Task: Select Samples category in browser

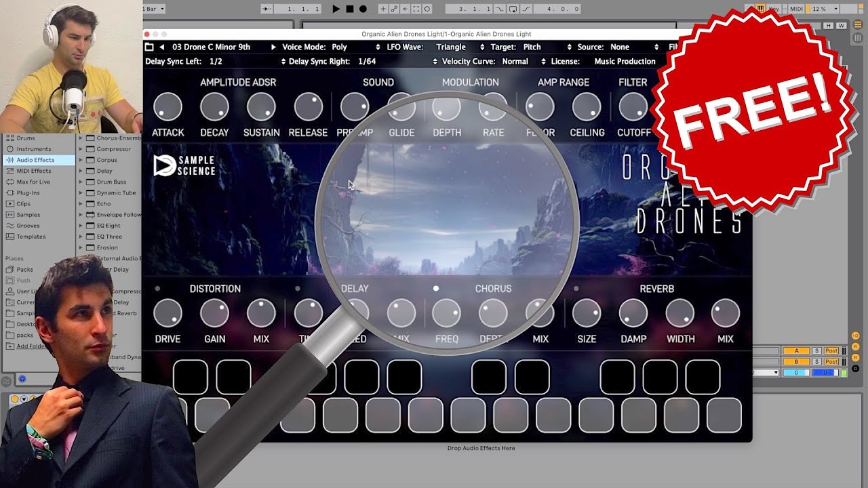Action: tap(28, 215)
